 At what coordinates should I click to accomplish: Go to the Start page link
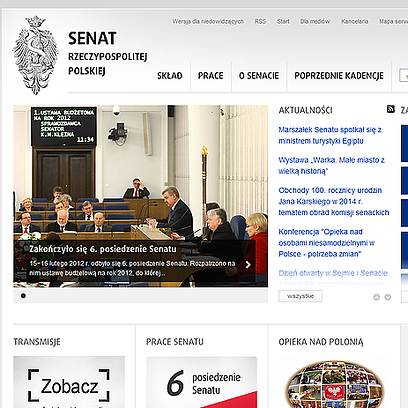[x=283, y=21]
